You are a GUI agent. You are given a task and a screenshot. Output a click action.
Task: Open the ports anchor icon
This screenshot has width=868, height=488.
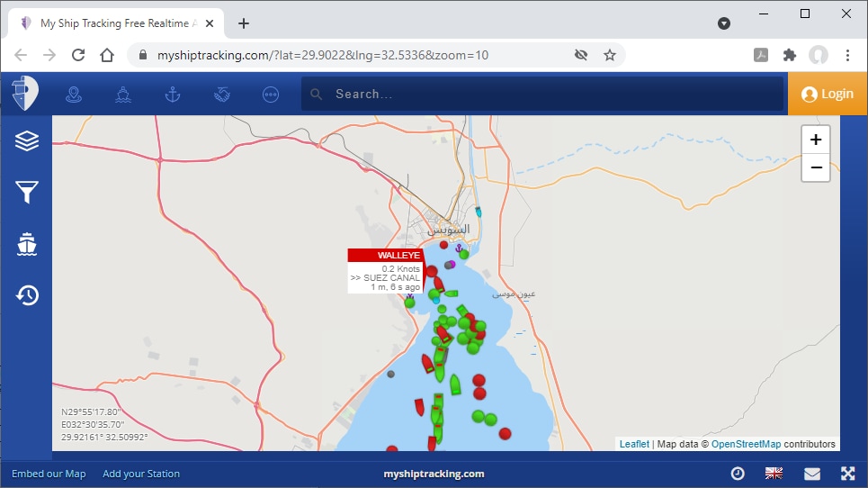[x=173, y=94]
